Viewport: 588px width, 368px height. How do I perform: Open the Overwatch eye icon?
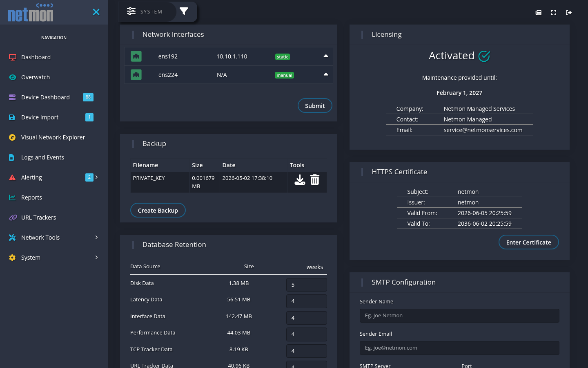click(12, 77)
